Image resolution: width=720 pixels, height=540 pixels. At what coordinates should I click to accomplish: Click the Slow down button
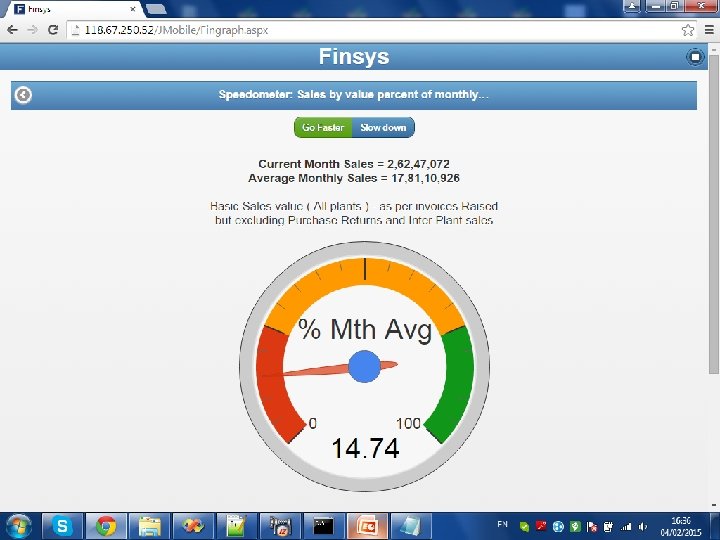point(383,128)
